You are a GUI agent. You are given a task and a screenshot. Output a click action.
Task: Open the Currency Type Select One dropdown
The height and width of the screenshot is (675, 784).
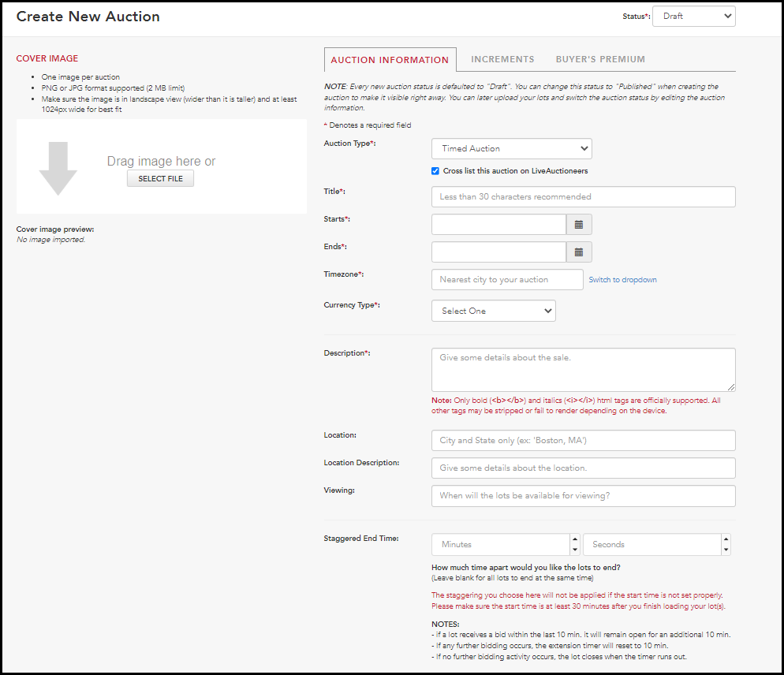tap(494, 311)
